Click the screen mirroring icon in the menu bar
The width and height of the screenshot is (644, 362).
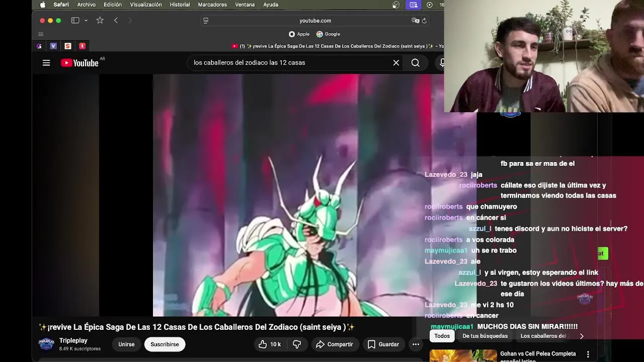[x=414, y=5]
